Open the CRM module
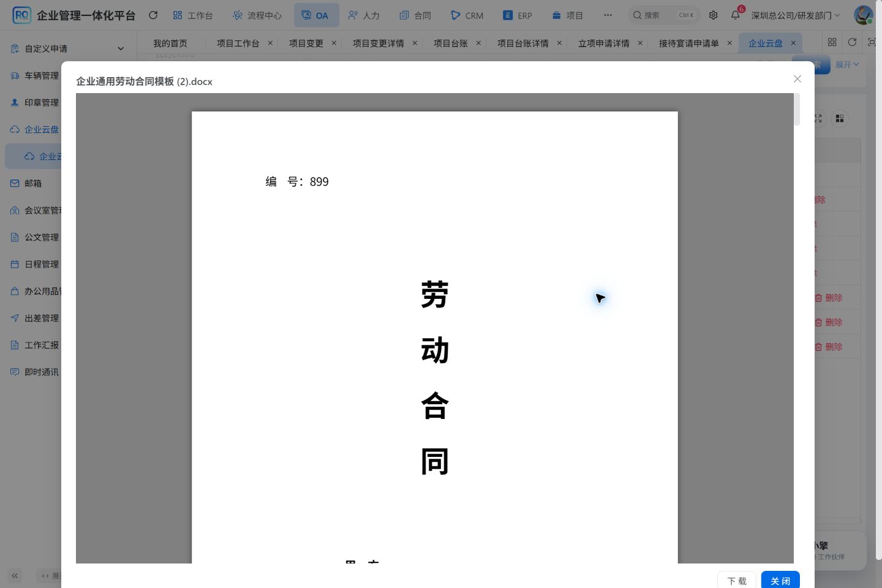This screenshot has width=882, height=588. click(x=467, y=15)
